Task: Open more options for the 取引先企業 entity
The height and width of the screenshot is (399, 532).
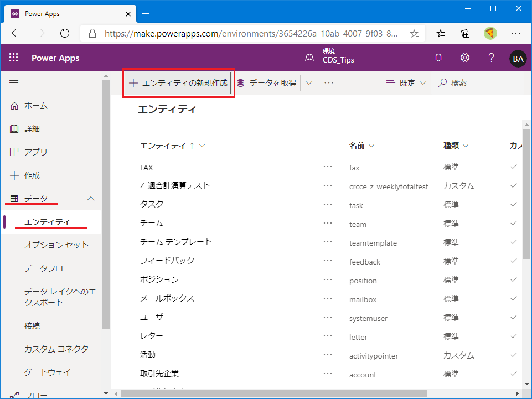Action: click(x=328, y=374)
